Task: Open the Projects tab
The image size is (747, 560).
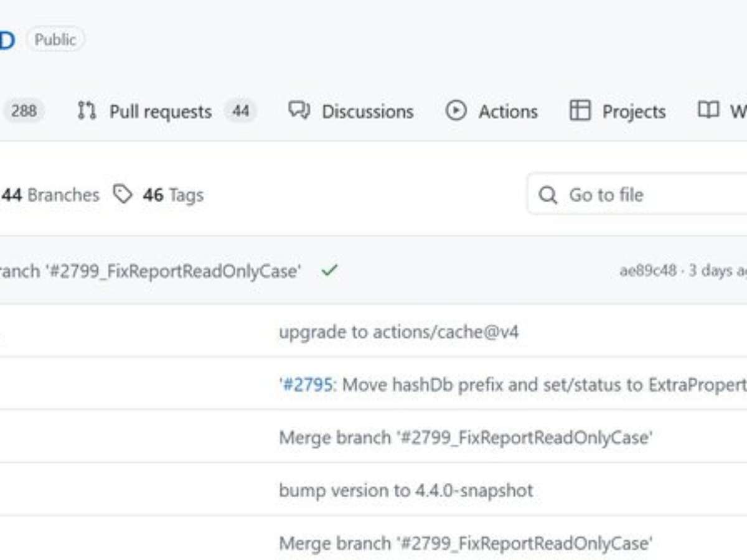Action: click(633, 112)
